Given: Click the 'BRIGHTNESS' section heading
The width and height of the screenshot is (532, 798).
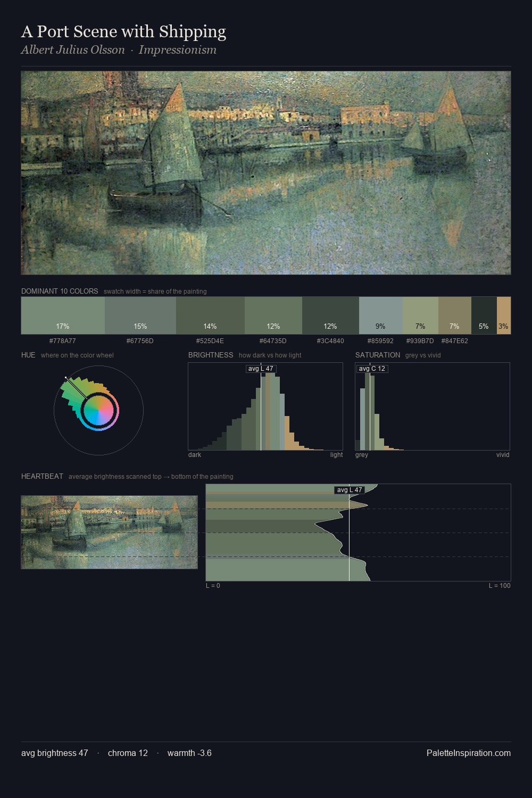Looking at the screenshot, I should [211, 355].
